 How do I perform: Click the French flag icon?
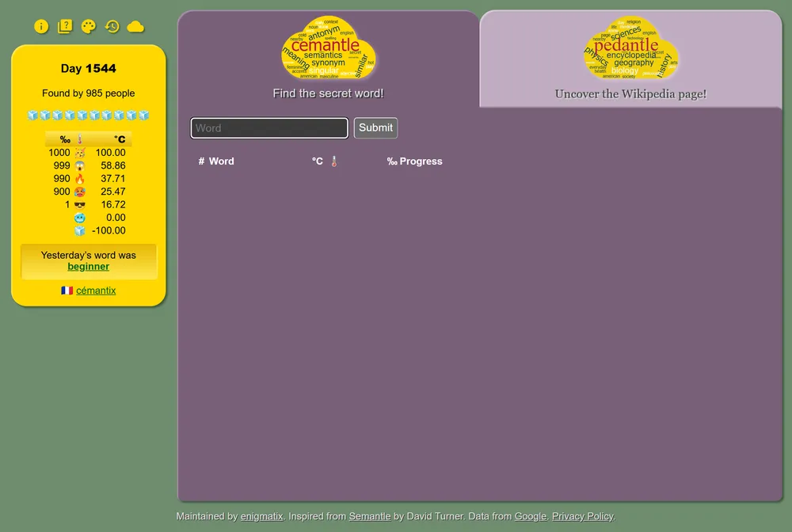click(67, 291)
